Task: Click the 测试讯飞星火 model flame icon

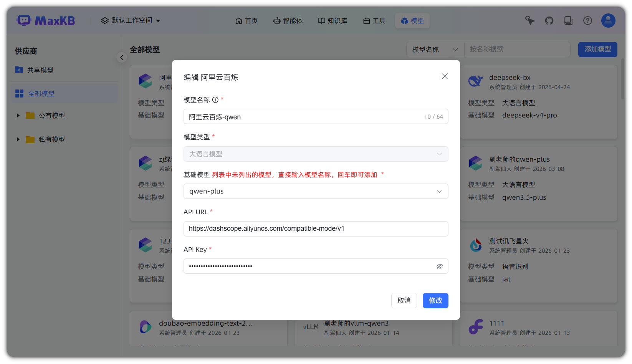Action: click(476, 245)
